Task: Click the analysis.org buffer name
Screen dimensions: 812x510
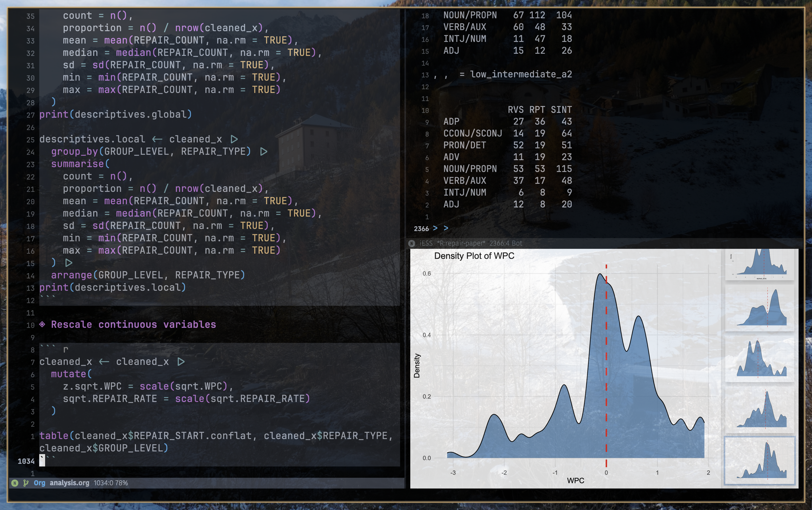Action: [x=70, y=483]
